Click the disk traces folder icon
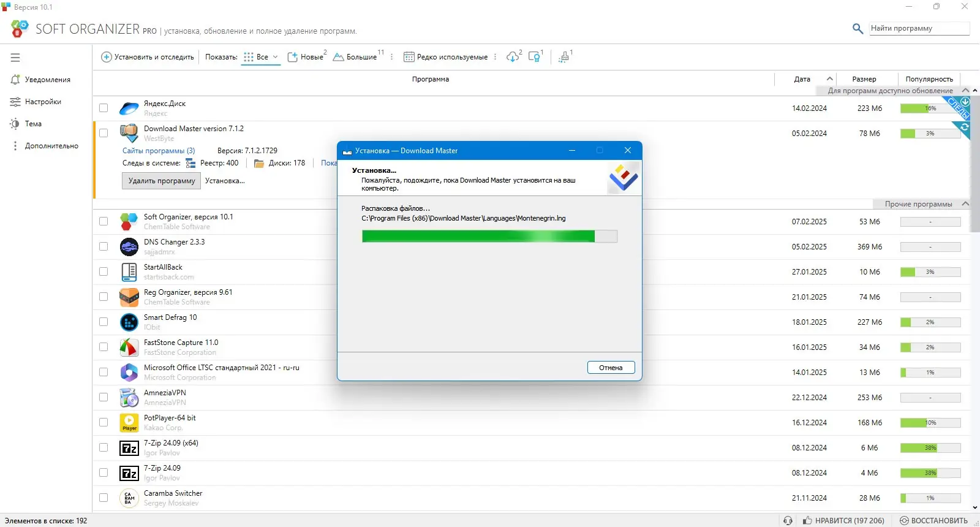This screenshot has width=980, height=527. point(259,163)
